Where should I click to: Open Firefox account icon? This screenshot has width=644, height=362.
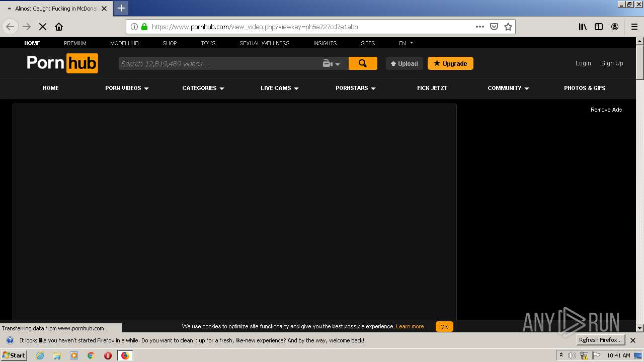[615, 27]
